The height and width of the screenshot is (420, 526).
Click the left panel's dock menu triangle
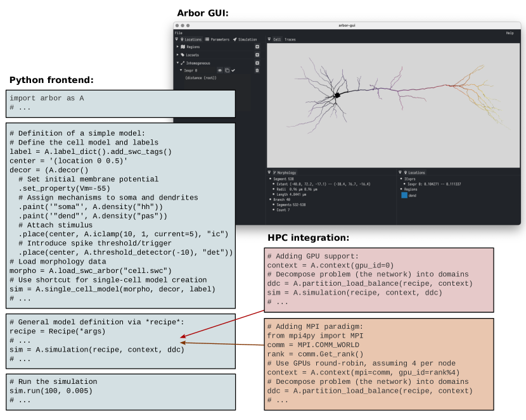tap(177, 39)
